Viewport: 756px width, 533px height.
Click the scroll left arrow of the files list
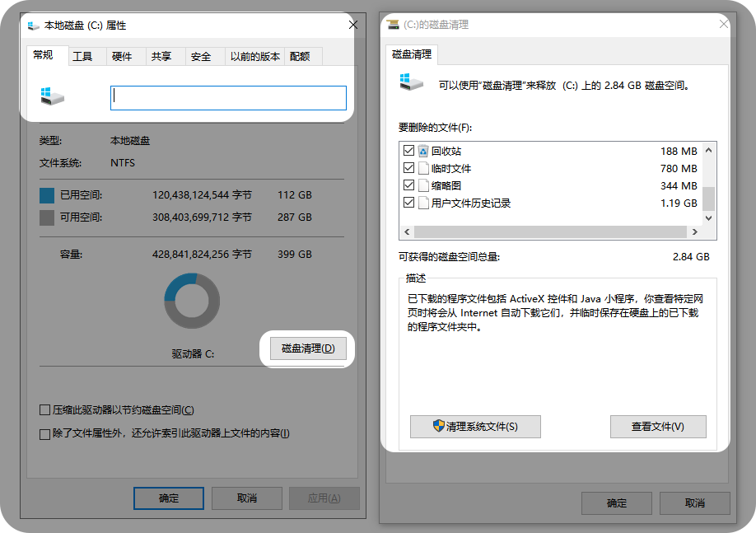click(x=407, y=232)
